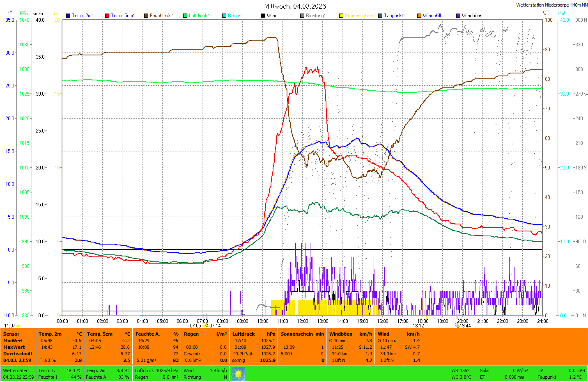This screenshot has height=382, width=588.
Task: Click the 18:12 sunset time marker
Action: point(418,326)
